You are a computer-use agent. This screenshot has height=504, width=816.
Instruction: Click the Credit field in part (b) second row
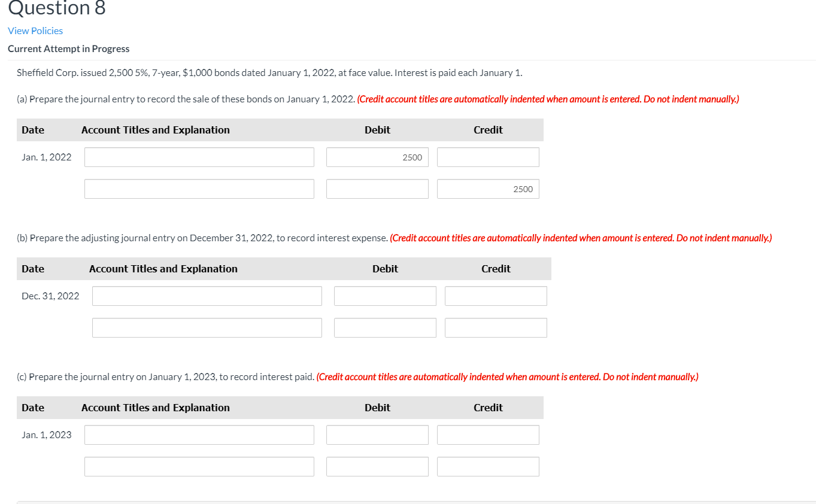(495, 327)
